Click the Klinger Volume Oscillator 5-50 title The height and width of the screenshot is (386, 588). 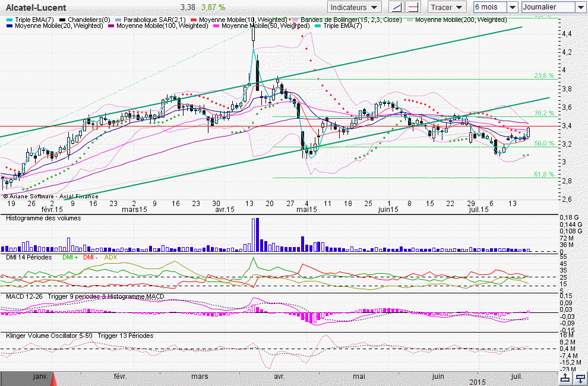click(x=49, y=336)
